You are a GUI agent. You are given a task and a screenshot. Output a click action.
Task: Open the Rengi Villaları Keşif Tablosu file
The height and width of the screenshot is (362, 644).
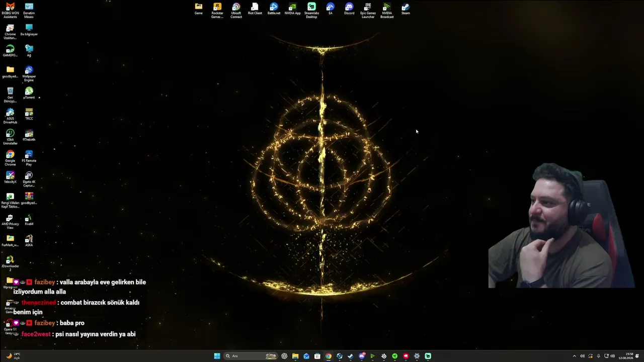click(10, 200)
